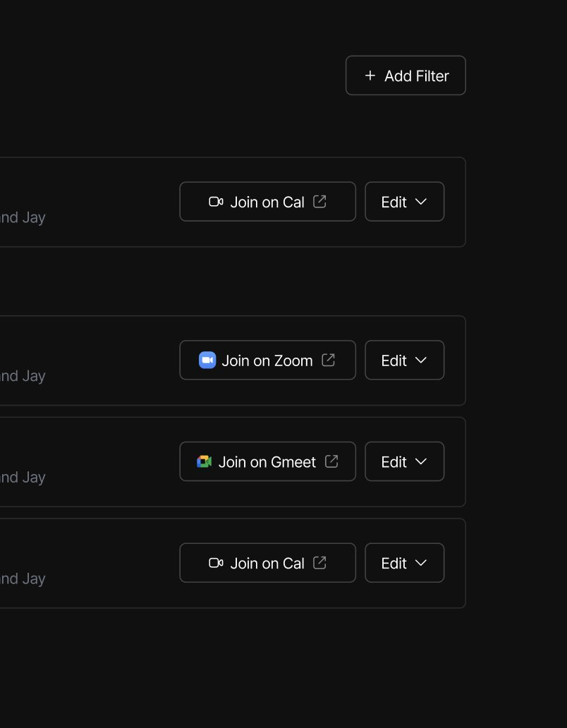This screenshot has width=567, height=728.
Task: Click the external link icon on the top Join on Cal button
Action: 319,201
